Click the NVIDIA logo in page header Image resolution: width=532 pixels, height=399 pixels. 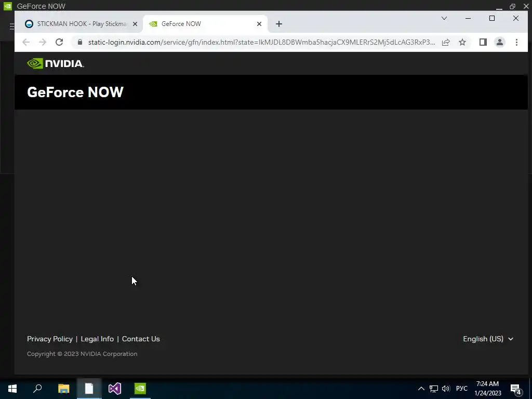(x=56, y=63)
